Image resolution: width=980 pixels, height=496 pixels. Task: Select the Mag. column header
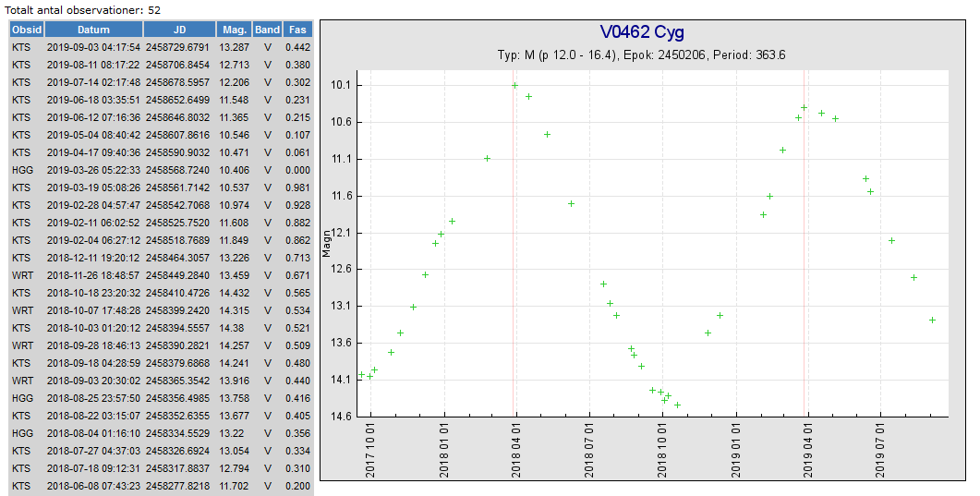[234, 30]
